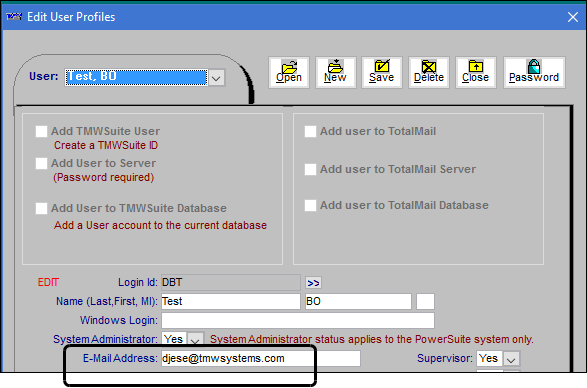Delete the selected user profile
Screen dimensions: 587x388
point(429,72)
